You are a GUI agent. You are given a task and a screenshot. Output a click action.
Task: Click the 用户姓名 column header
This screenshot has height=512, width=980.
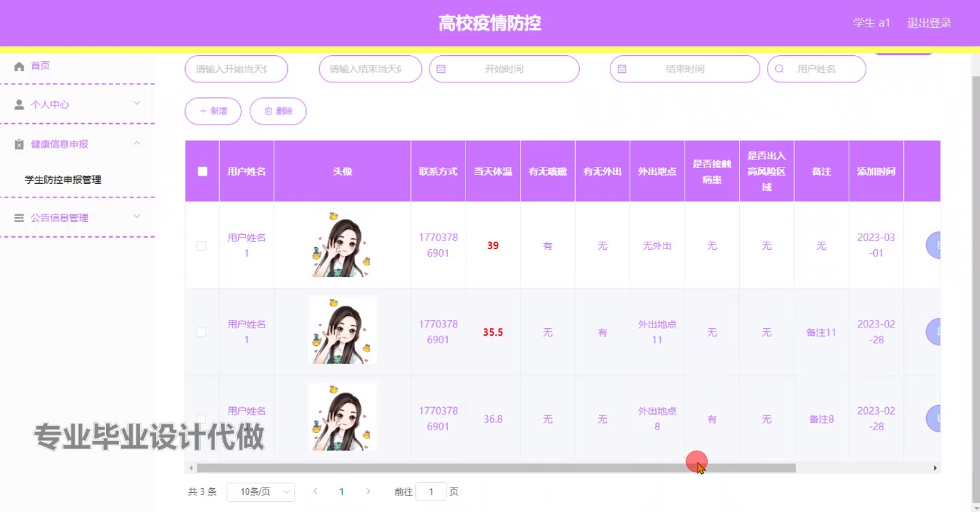point(246,172)
